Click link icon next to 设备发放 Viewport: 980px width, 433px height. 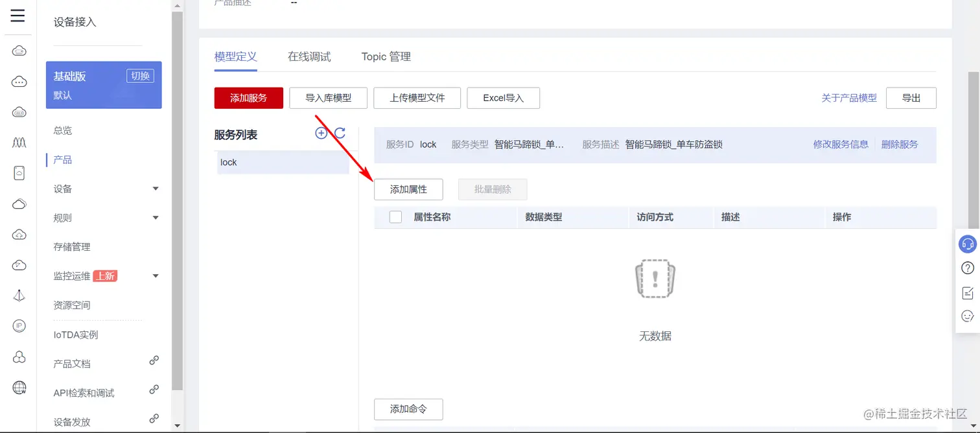(154, 419)
